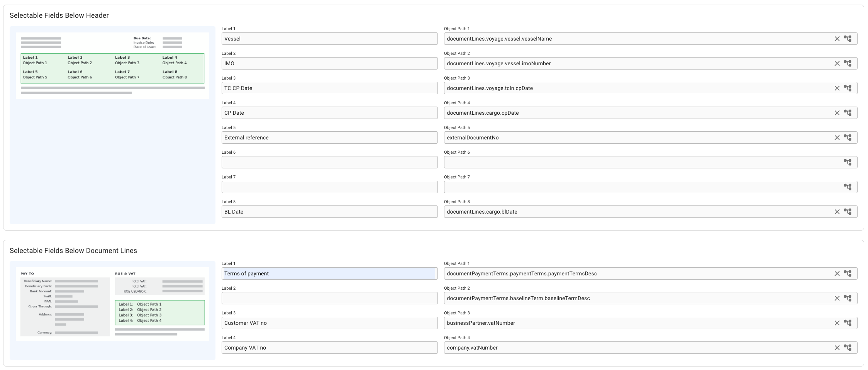This screenshot has height=370, width=868.
Task: Click the Terms of payment label field
Action: 329,273
